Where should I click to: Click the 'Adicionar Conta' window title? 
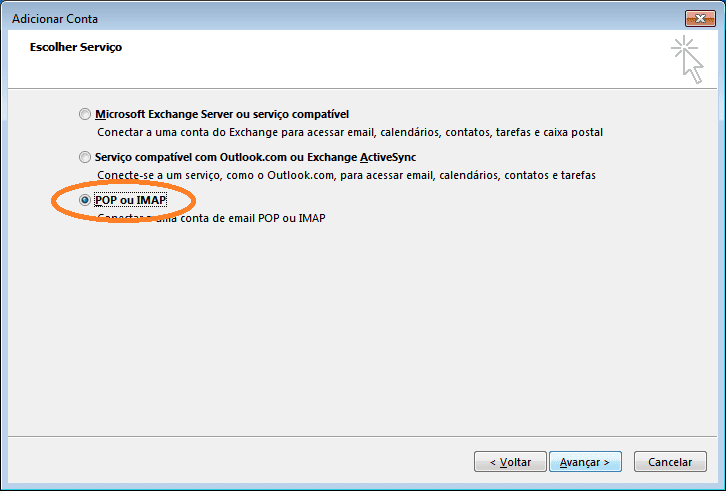[56, 19]
